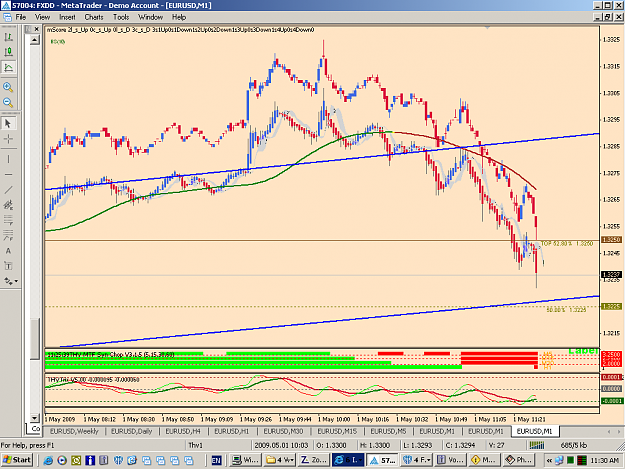Switch to the EURUSD,M5 chart tab
The image size is (625, 469).
(x=388, y=431)
